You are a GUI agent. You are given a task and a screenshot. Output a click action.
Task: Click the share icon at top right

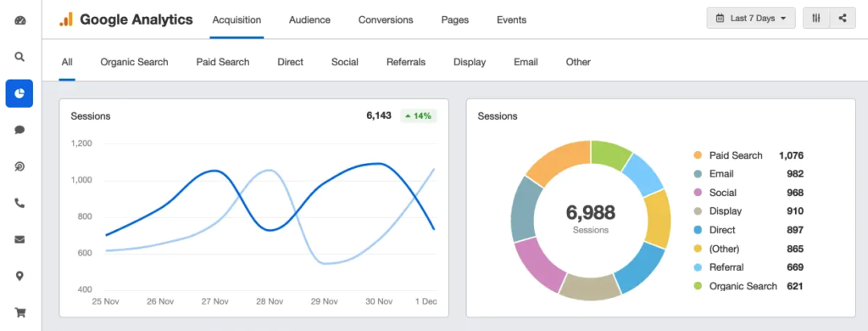[843, 18]
